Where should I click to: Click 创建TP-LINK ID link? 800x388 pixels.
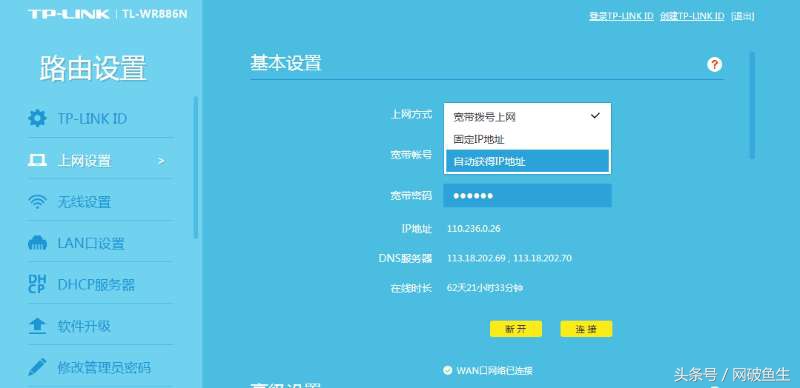[691, 16]
